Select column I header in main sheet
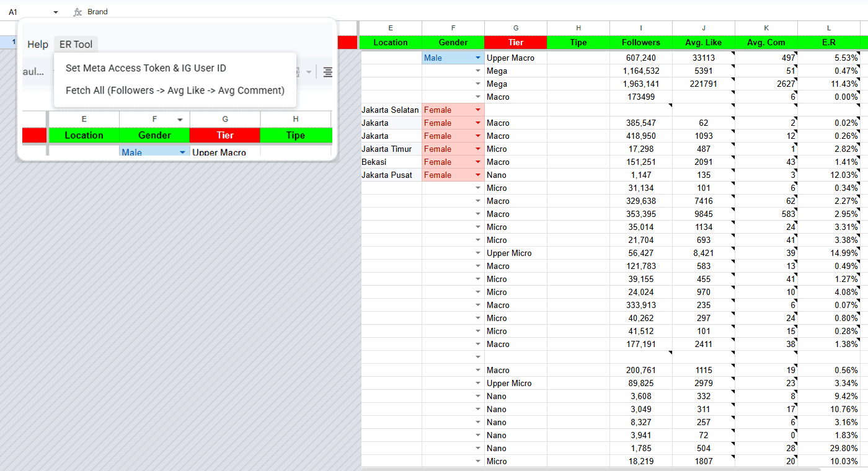 coord(641,28)
